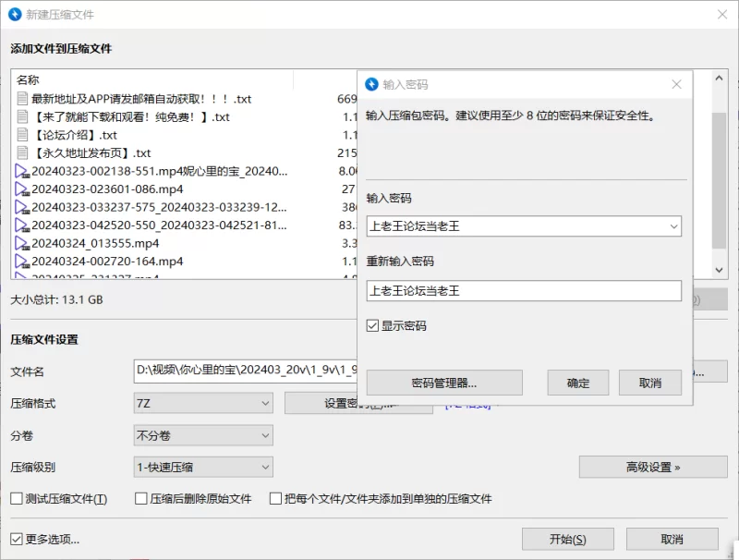Viewport: 739px width, 560px height.
Task: Click video icon for 20240323-023601-086.mp4
Action: (22, 189)
